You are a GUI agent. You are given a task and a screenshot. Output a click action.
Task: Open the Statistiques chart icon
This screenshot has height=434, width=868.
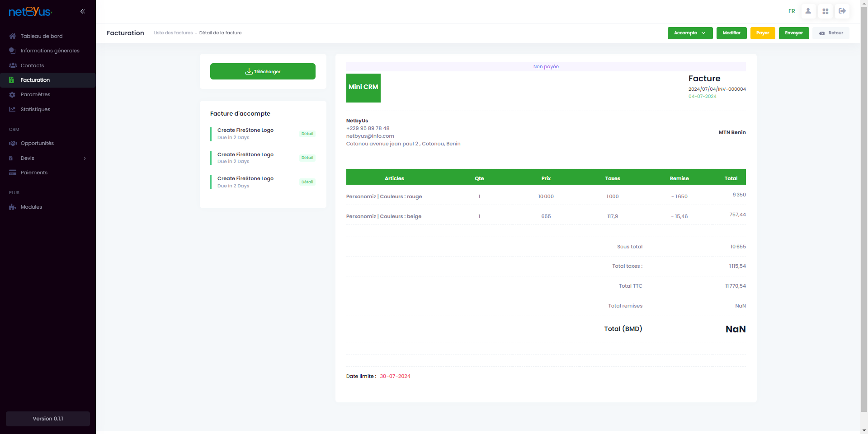12,109
